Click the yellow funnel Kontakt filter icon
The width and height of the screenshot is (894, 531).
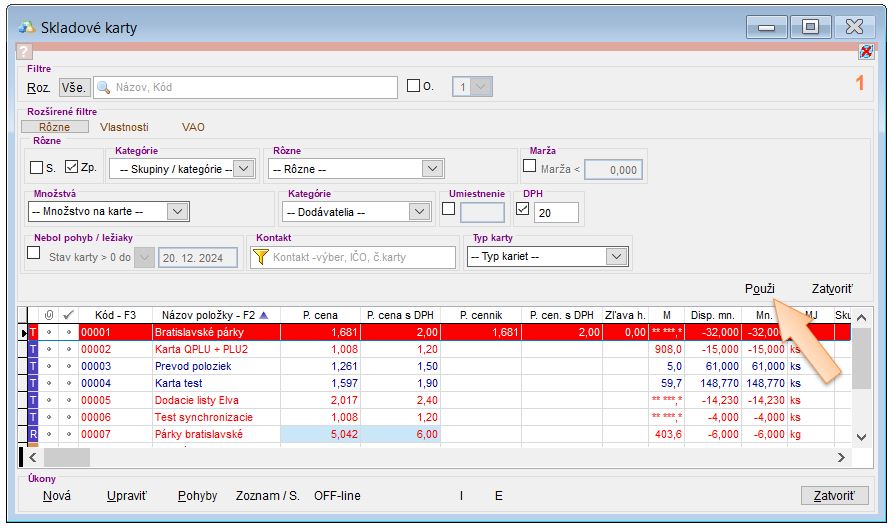tap(261, 257)
